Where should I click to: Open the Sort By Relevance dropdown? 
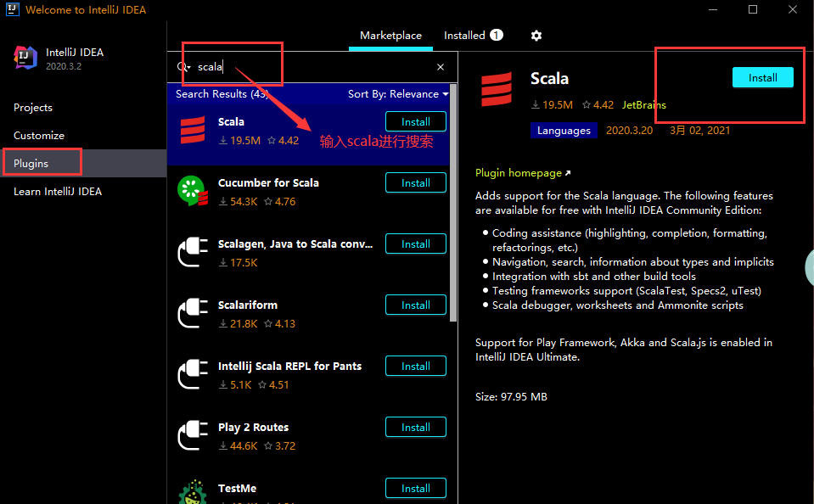[x=397, y=94]
